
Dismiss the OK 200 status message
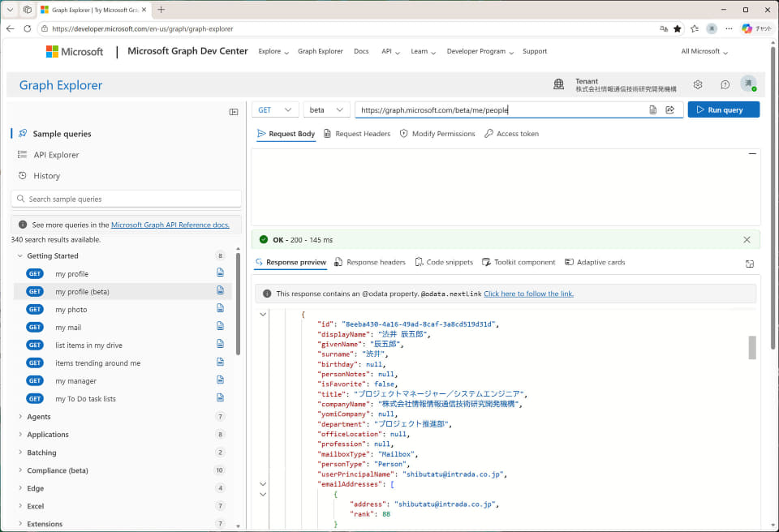coord(747,240)
